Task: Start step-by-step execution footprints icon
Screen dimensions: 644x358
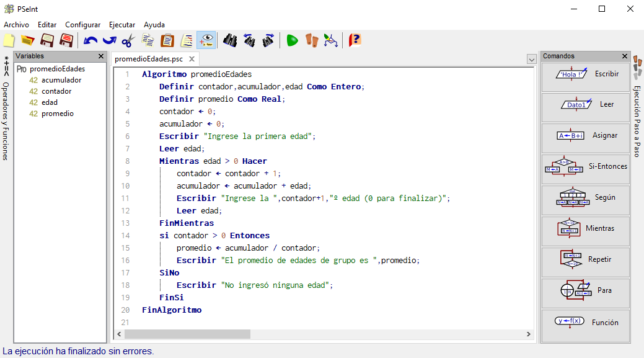Action: (x=312, y=40)
